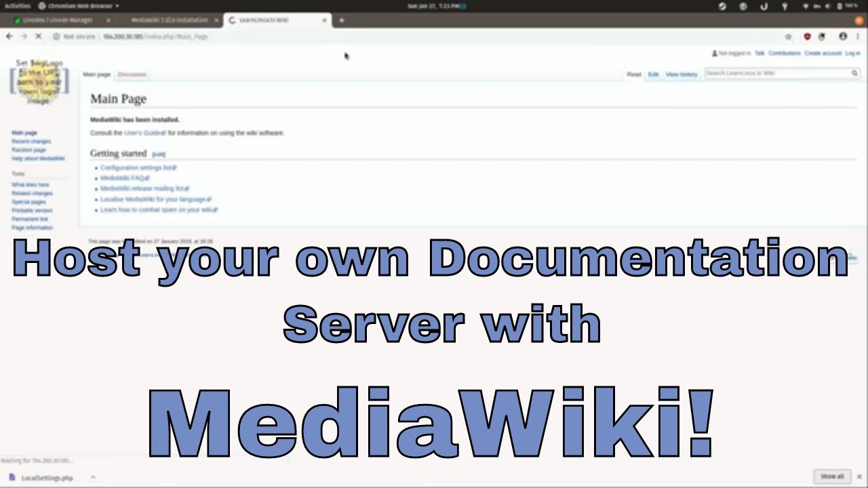
Task: Select the Main page wiki tab
Action: (97, 75)
